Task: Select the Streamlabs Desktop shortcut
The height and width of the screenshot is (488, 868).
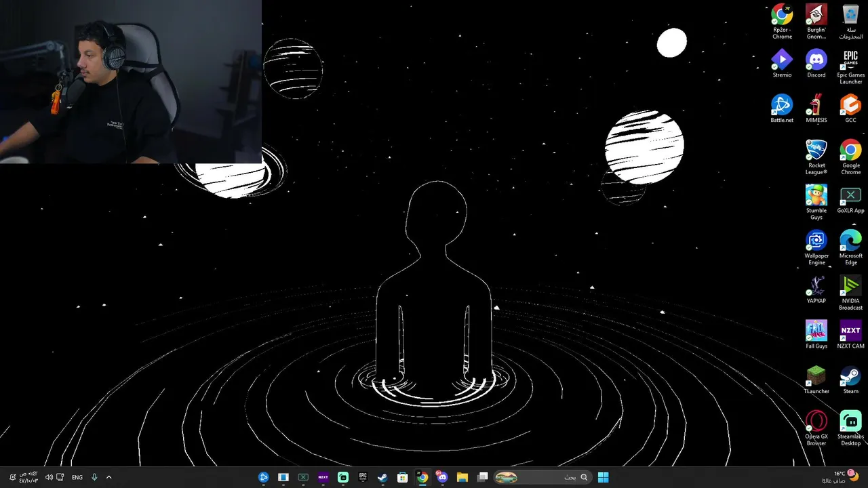Action: pyautogui.click(x=850, y=428)
